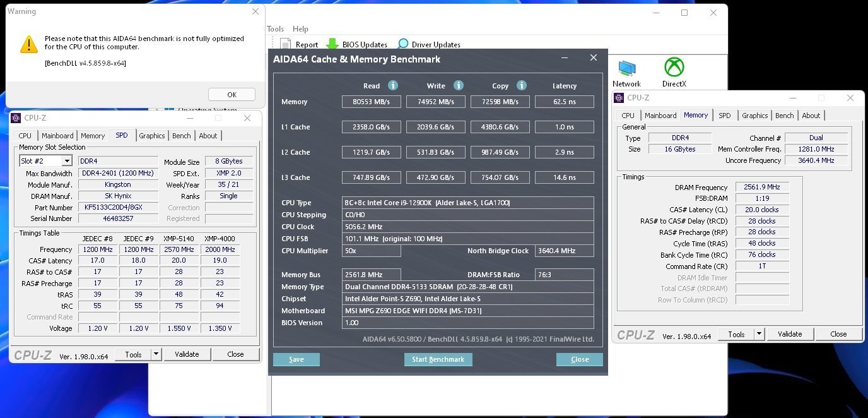Viewport: 868px width, 418px height.
Task: Switch to SPD tab in CPU-Z Memory window
Action: tap(725, 116)
